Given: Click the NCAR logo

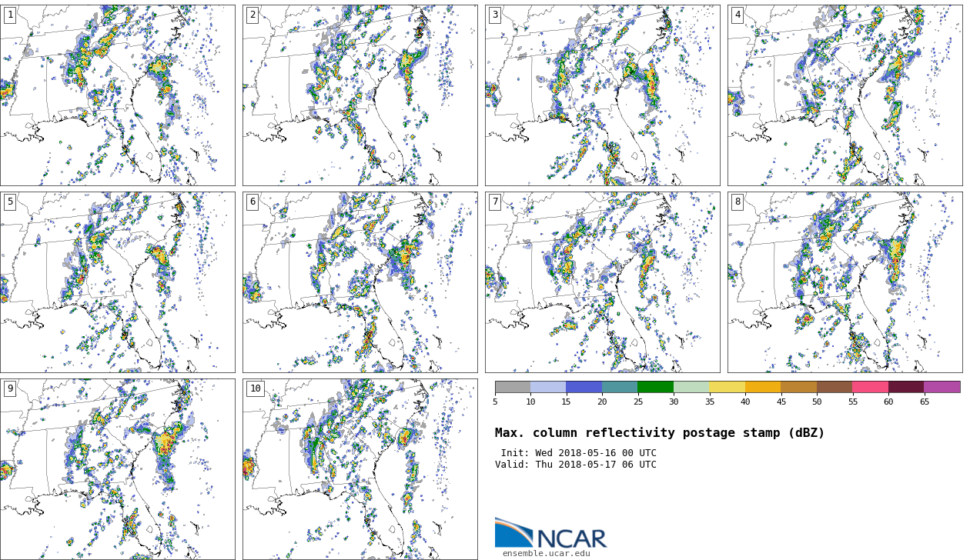Looking at the screenshot, I should click(550, 533).
